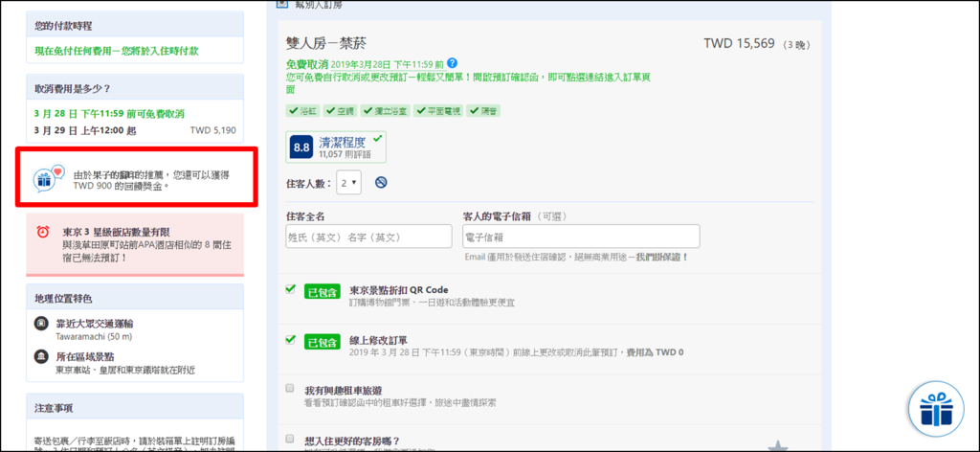This screenshot has height=452, width=980.
Task: Click the 獨立浴室 amenity tag
Action: click(x=386, y=111)
